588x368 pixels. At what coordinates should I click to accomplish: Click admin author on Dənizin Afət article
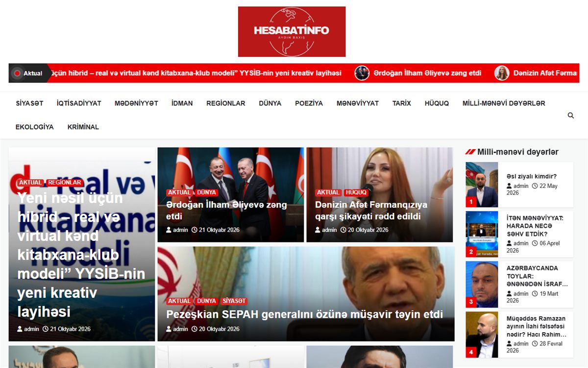(x=326, y=230)
